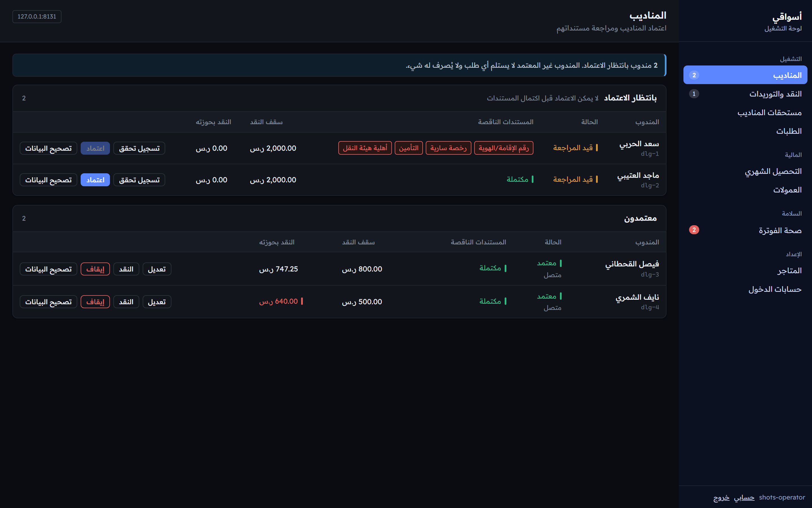
Task: Open النقد والتوريدات sidebar item
Action: 745,94
